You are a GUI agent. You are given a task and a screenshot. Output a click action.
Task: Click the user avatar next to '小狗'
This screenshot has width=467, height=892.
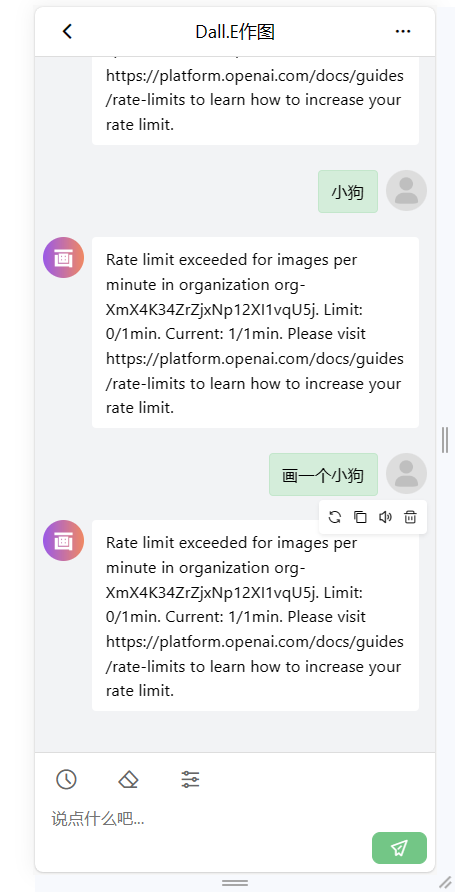click(406, 191)
